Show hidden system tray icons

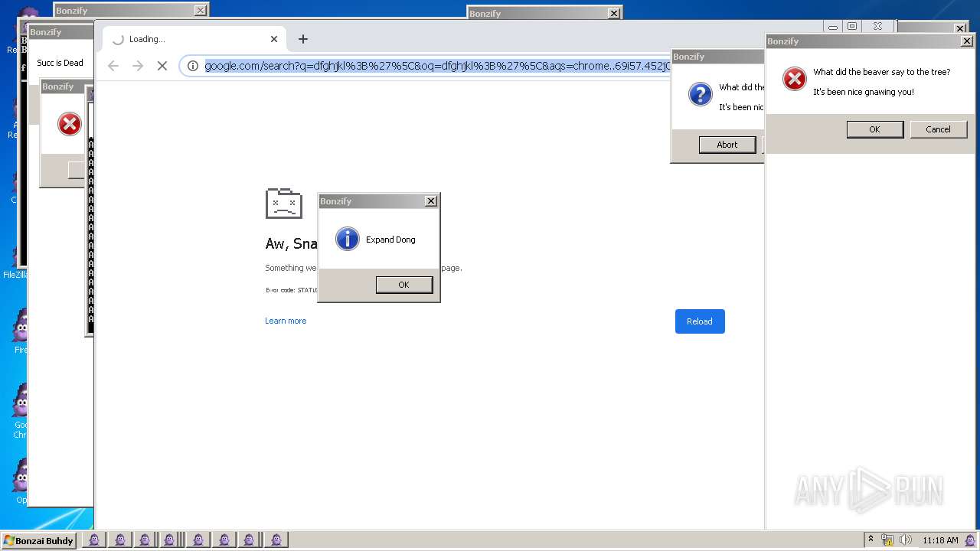(x=871, y=540)
